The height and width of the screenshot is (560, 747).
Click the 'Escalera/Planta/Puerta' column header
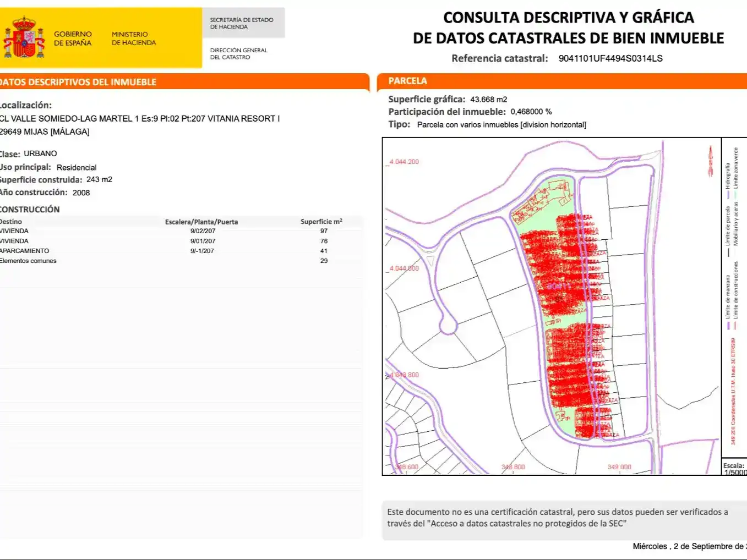tap(201, 222)
